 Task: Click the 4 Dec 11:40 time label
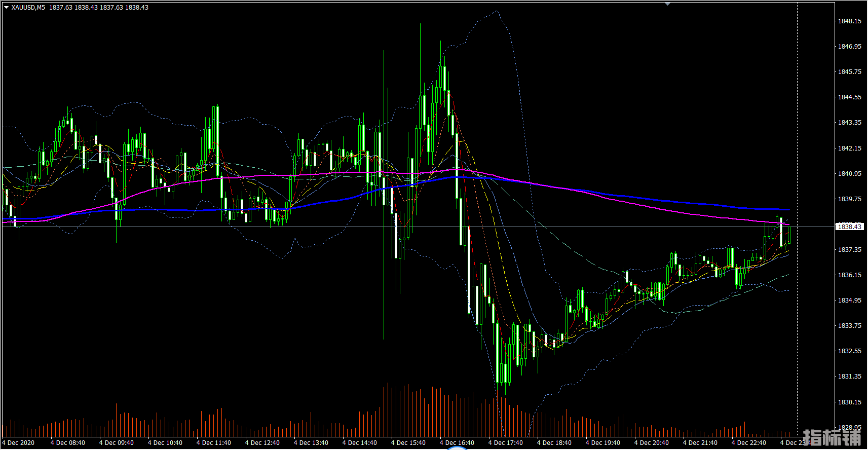pyautogui.click(x=214, y=442)
